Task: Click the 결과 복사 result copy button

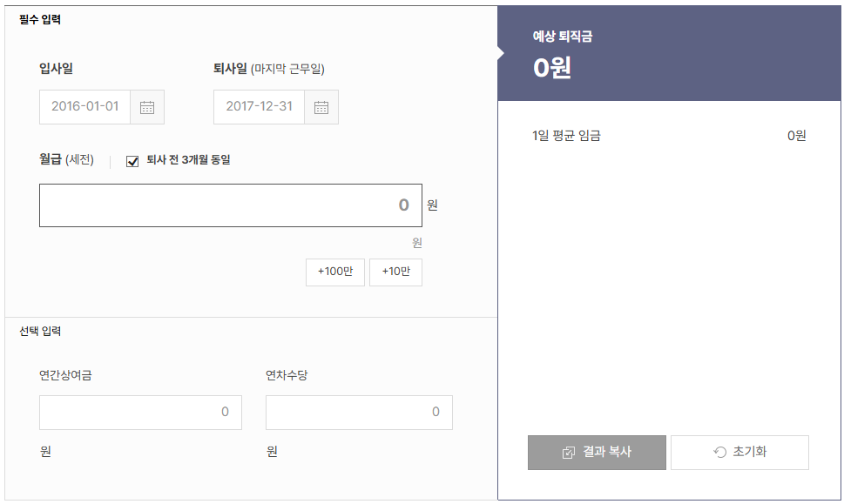Action: click(596, 452)
